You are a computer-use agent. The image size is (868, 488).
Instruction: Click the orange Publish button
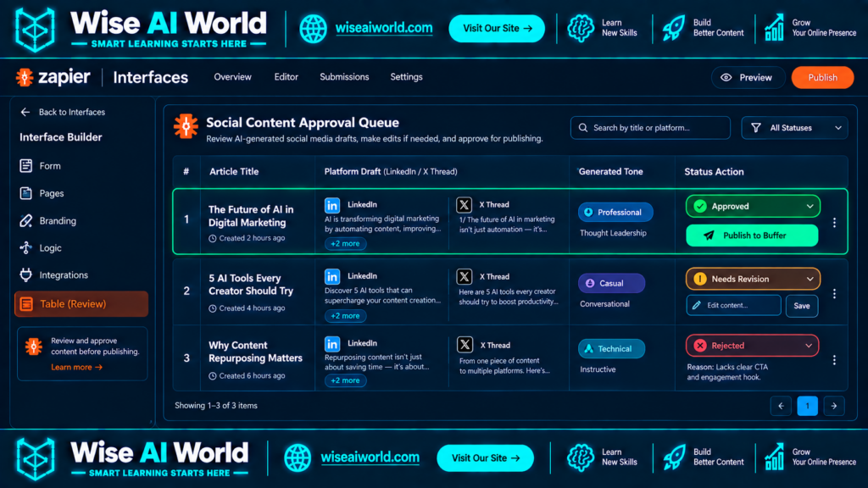point(822,77)
